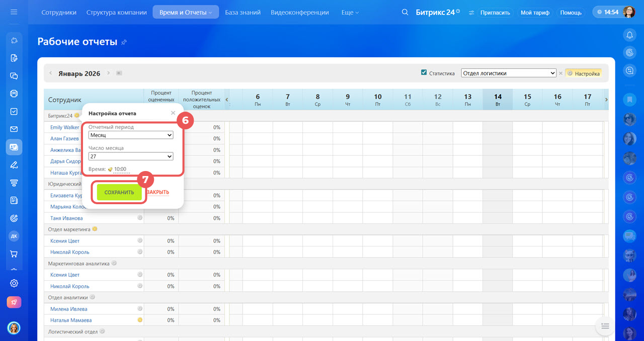
Task: Open the mail icon in left sidebar
Action: [x=14, y=129]
